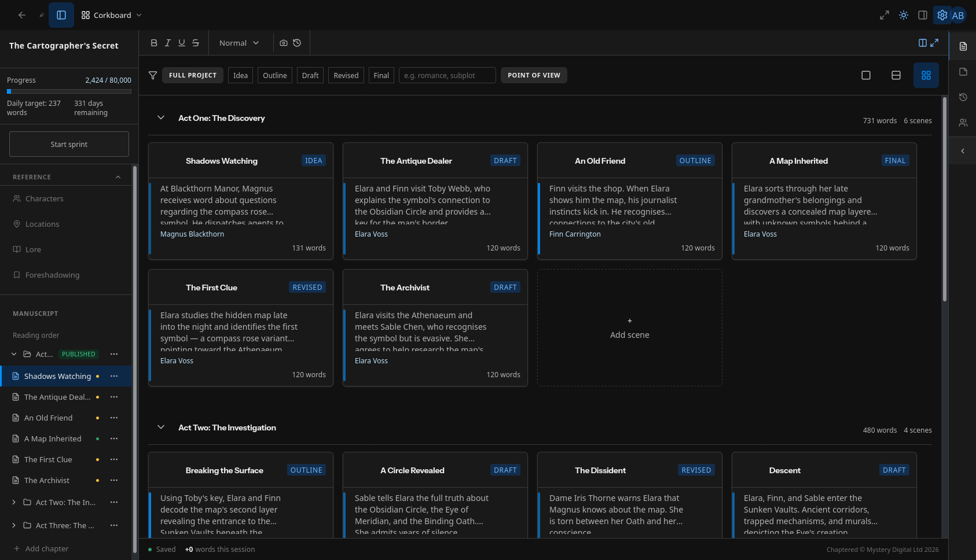This screenshot has width=976, height=560.
Task: Expand editor to full width
Action: tap(934, 43)
